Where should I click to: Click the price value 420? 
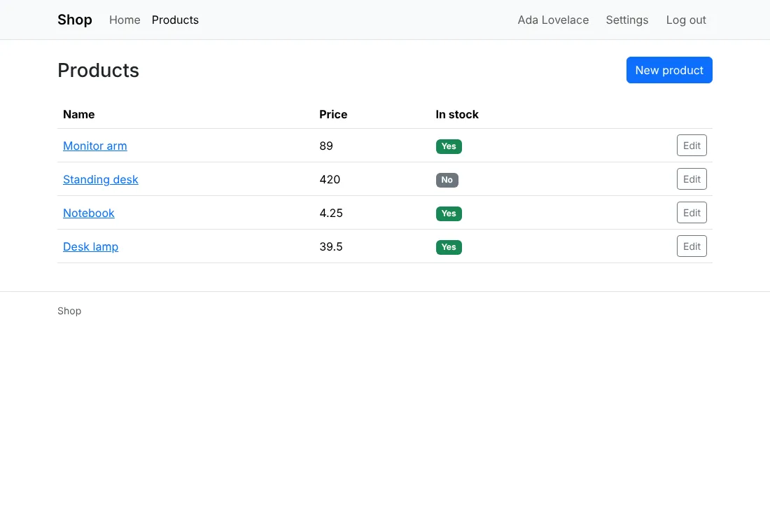pyautogui.click(x=330, y=179)
